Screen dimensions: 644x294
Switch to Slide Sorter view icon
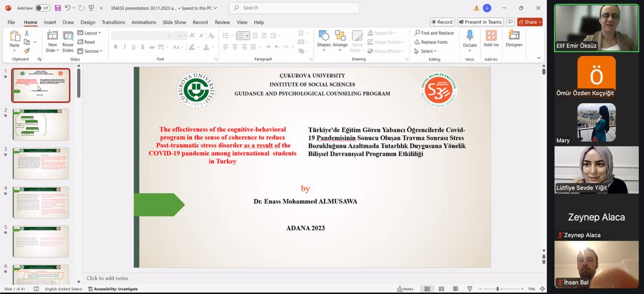click(441, 289)
